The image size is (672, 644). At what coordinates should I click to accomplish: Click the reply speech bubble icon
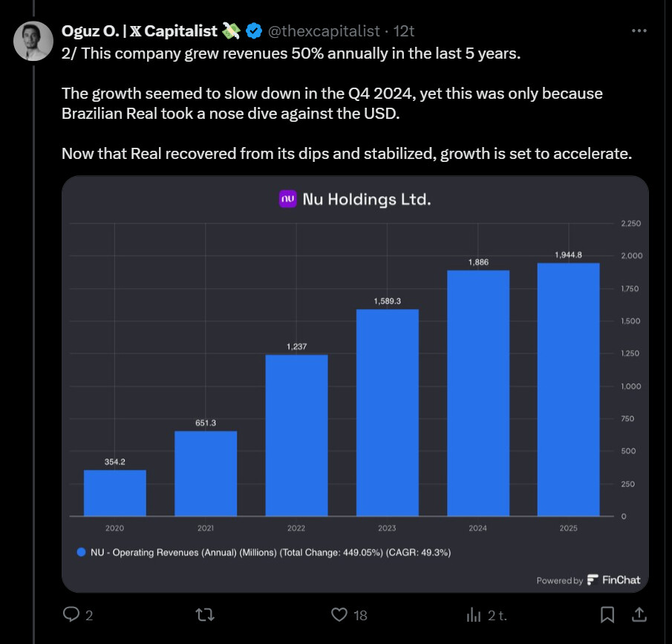(71, 614)
